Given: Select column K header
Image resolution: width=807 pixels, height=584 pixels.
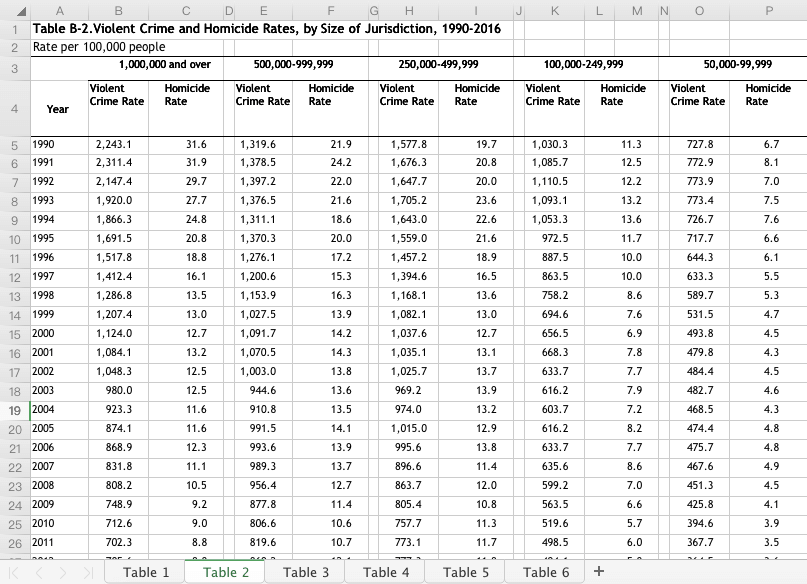Looking at the screenshot, I should (555, 10).
